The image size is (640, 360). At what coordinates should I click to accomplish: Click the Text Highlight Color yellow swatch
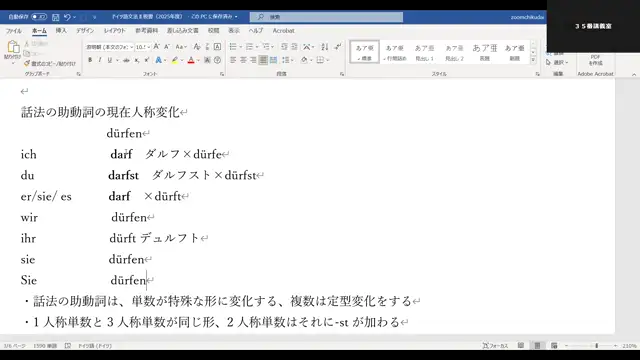pos(175,60)
